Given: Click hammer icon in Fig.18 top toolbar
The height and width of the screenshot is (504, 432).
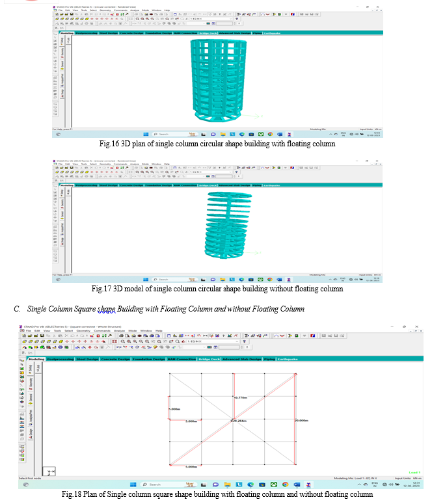Looking at the screenshot, I should click(110, 336).
